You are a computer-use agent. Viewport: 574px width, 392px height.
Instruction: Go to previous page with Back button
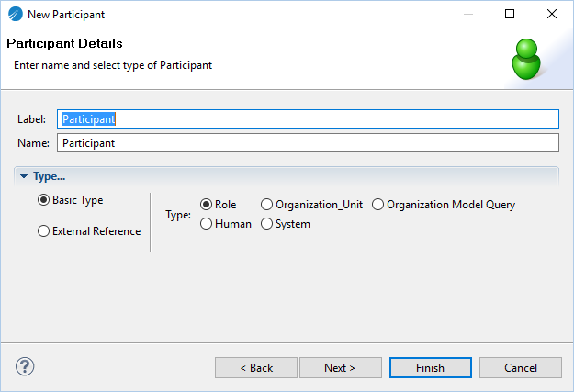point(256,367)
